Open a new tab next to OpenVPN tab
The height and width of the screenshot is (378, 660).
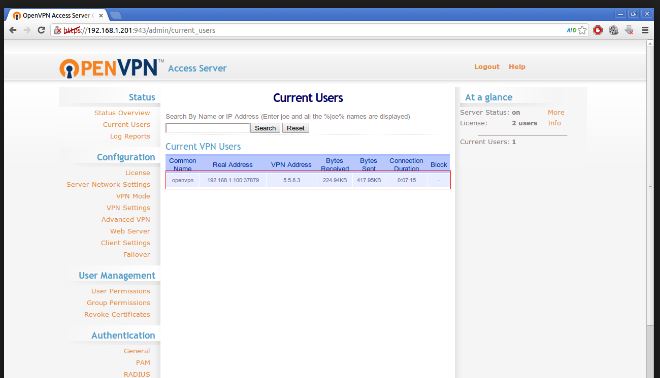click(x=115, y=16)
